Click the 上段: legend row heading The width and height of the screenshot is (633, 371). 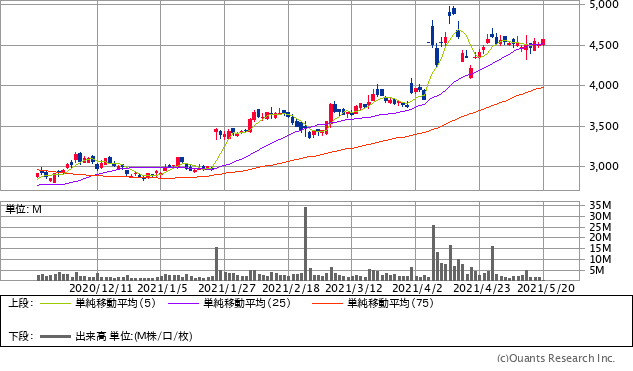pos(20,303)
